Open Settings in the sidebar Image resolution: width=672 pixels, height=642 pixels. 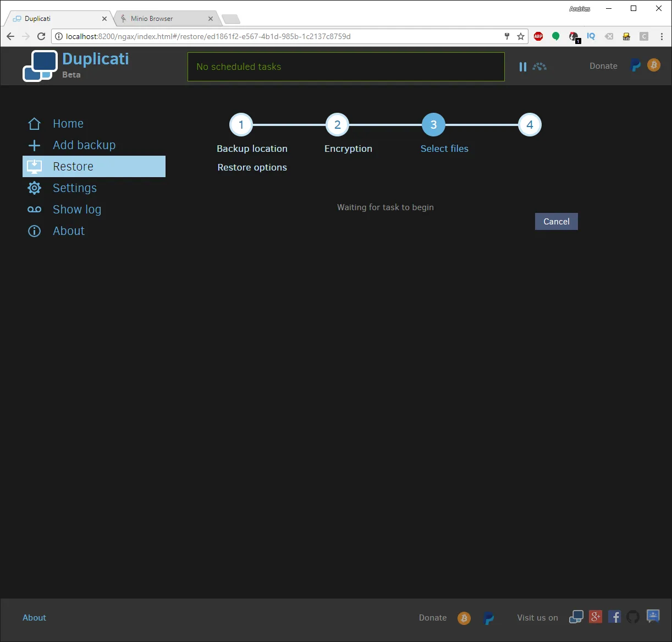(75, 188)
